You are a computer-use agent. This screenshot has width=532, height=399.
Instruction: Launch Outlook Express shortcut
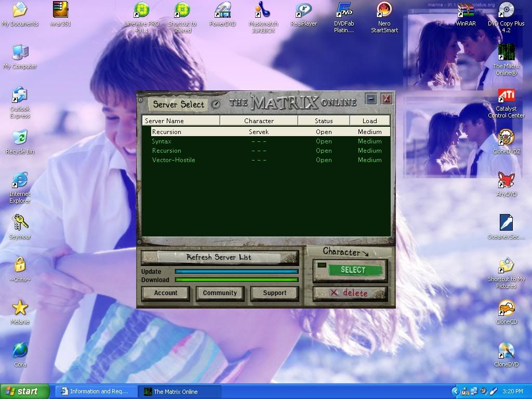pyautogui.click(x=20, y=102)
